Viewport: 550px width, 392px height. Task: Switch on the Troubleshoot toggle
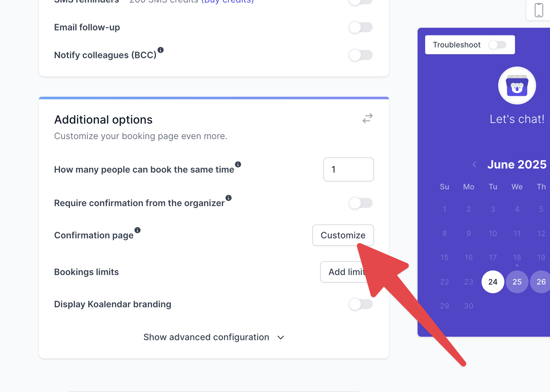tap(497, 45)
